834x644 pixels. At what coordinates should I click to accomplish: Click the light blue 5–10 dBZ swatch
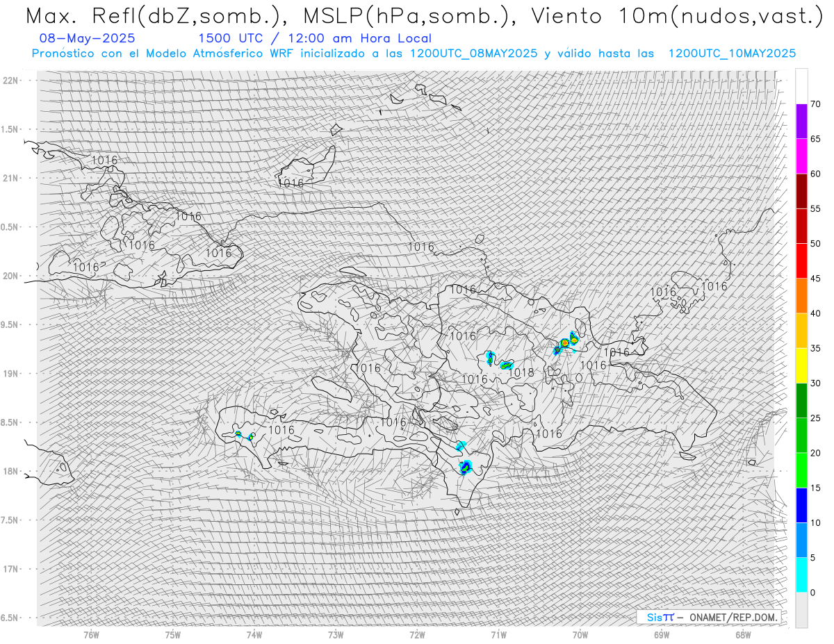[x=801, y=540]
